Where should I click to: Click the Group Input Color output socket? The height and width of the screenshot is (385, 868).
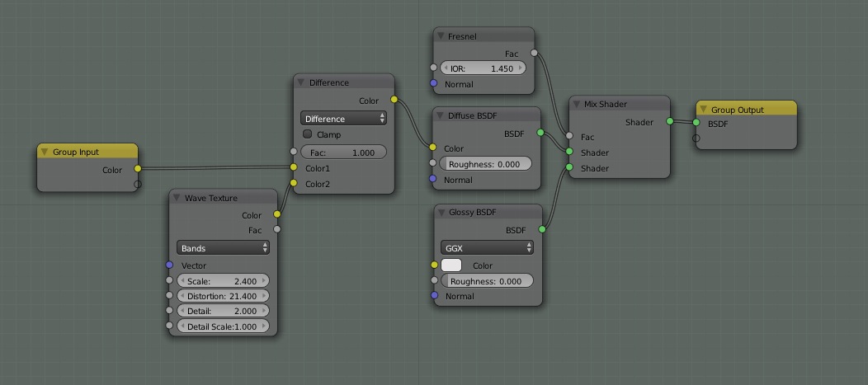tap(137, 169)
